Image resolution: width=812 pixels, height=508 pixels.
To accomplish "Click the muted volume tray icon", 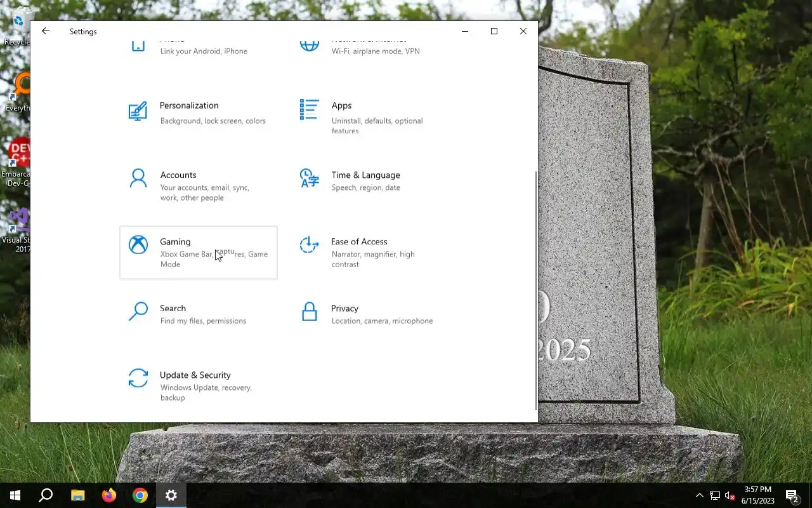I will pos(730,495).
